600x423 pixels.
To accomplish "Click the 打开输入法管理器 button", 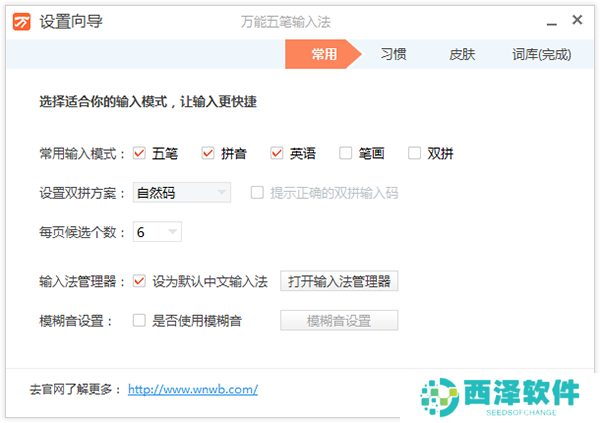I will click(339, 281).
